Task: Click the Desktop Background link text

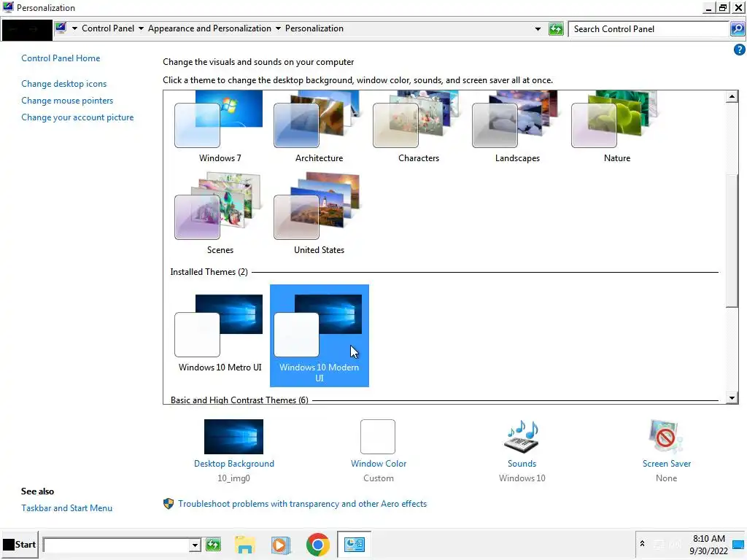Action: point(234,464)
